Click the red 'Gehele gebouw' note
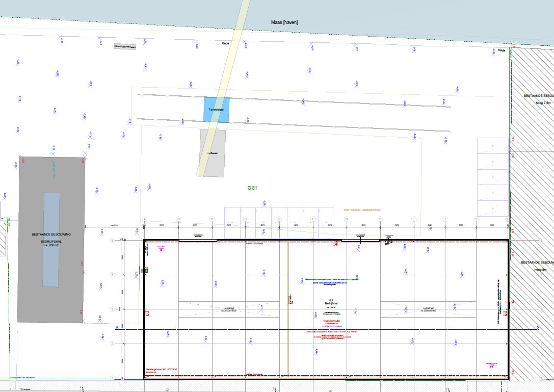Viewport: 554px width, 392px height. [x=162, y=370]
